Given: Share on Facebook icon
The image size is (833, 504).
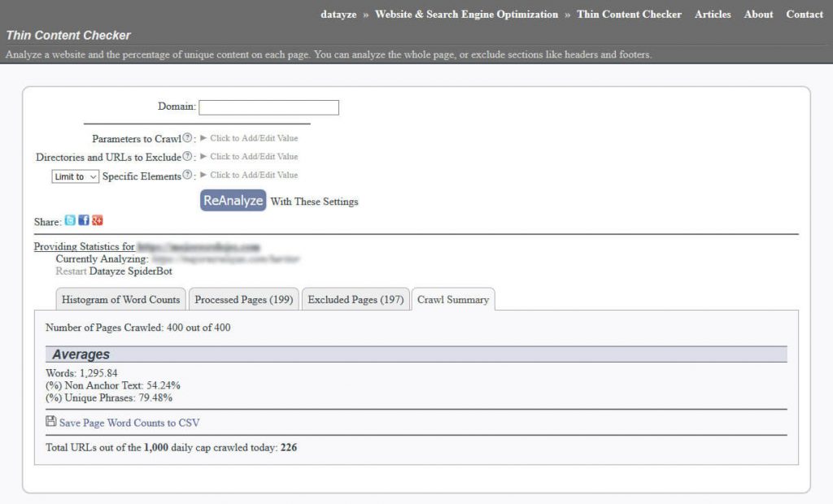Looking at the screenshot, I should click(84, 219).
